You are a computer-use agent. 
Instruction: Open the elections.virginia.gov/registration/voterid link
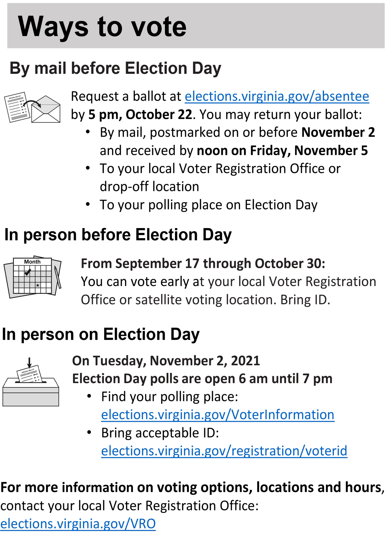(x=224, y=451)
